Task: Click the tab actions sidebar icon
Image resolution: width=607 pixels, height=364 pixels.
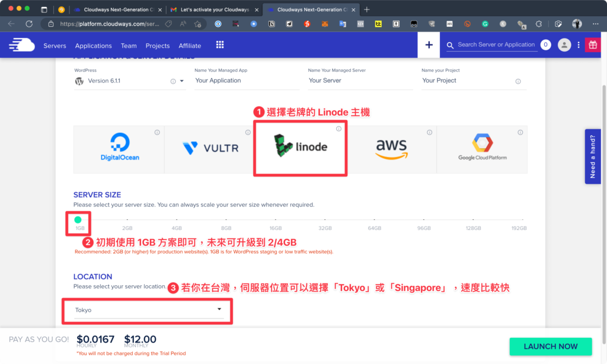Action: click(x=44, y=9)
